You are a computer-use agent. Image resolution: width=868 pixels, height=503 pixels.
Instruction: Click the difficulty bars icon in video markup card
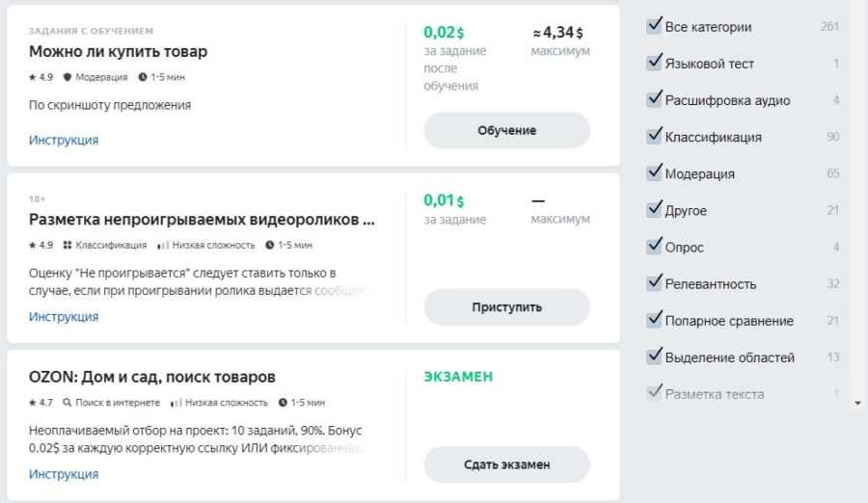tap(163, 245)
